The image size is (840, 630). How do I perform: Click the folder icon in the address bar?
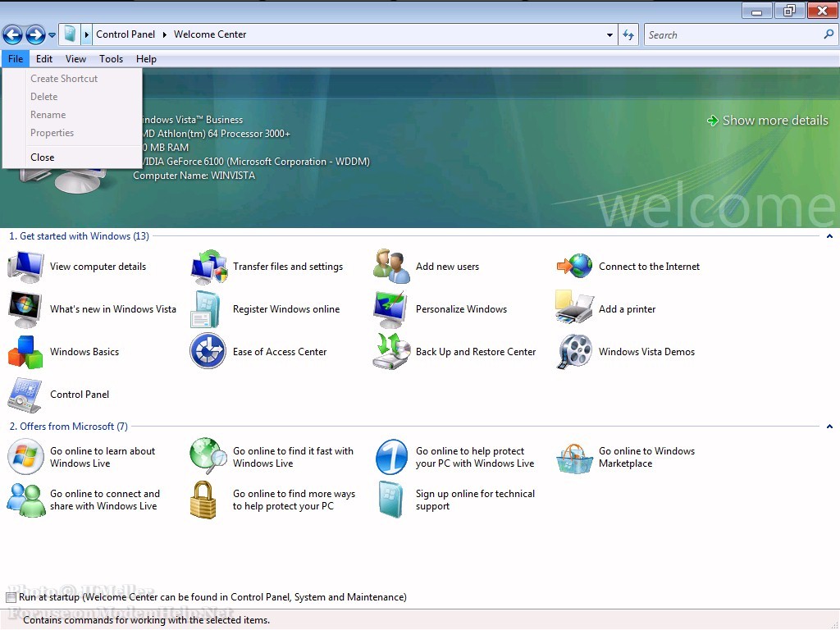pyautogui.click(x=70, y=34)
